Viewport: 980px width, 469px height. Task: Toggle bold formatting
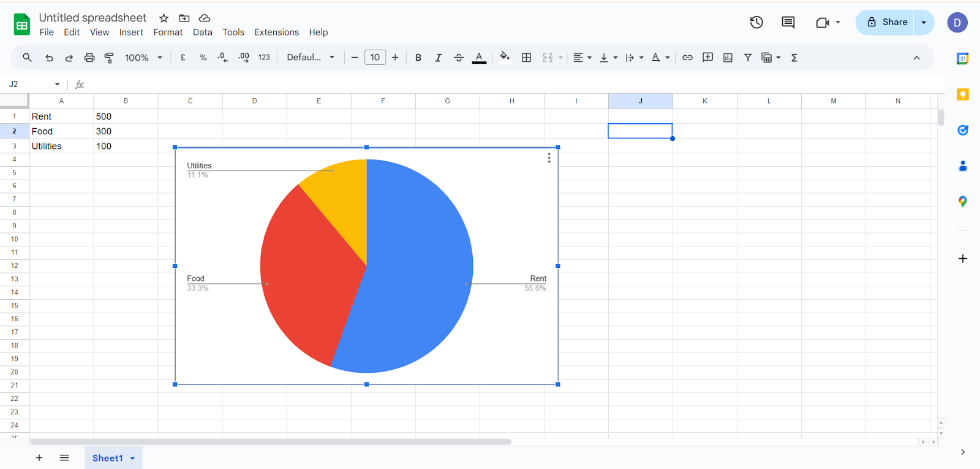click(418, 58)
